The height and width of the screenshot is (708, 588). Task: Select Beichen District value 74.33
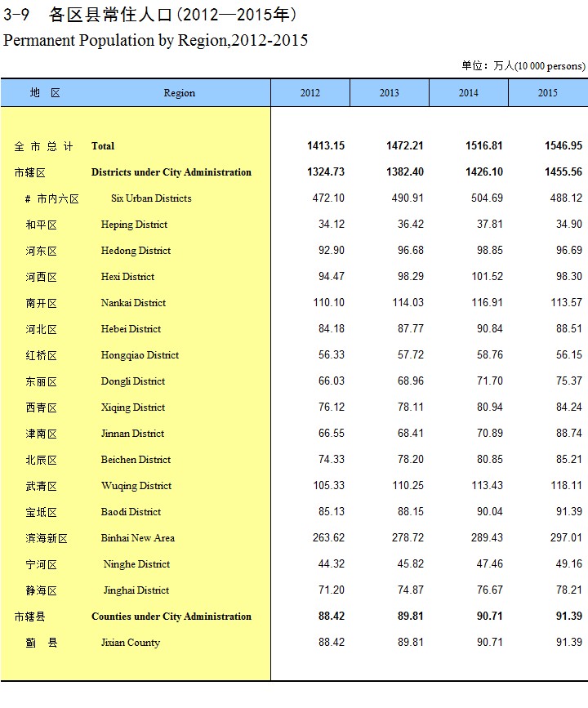(332, 460)
